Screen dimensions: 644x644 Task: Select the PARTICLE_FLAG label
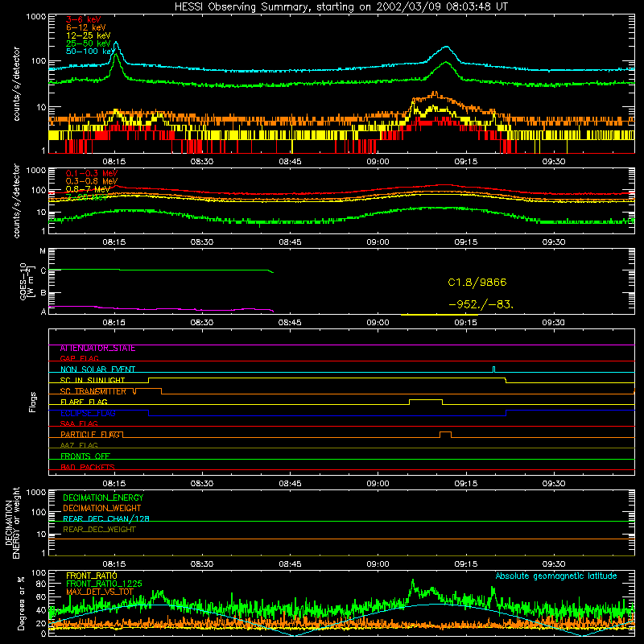pos(90,435)
